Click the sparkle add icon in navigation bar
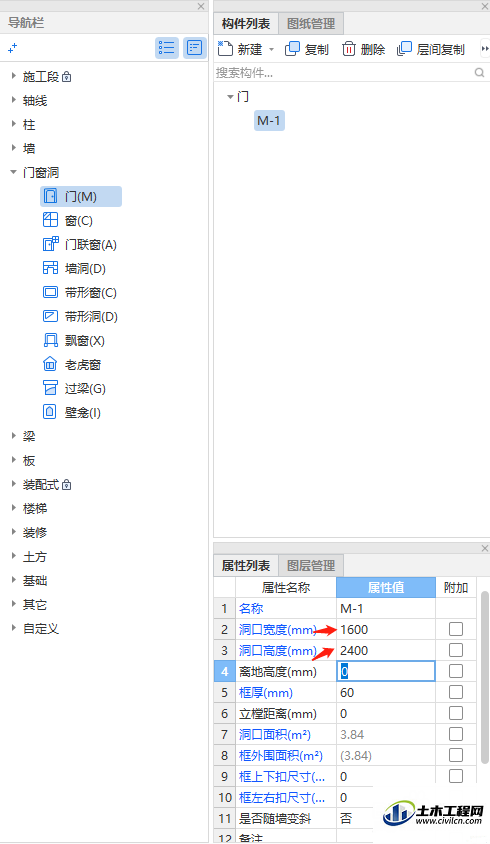The image size is (490, 844). pos(12,48)
